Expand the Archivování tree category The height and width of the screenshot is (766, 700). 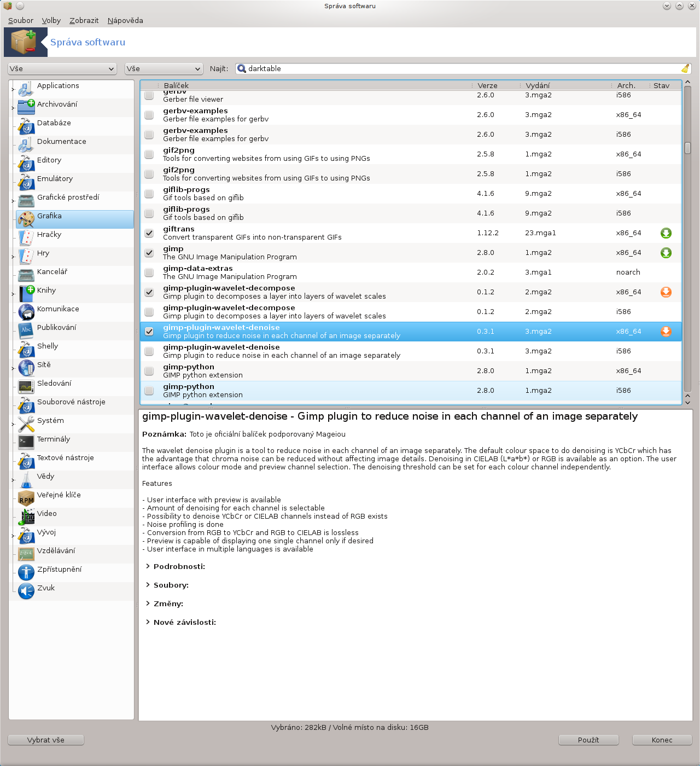[x=13, y=108]
